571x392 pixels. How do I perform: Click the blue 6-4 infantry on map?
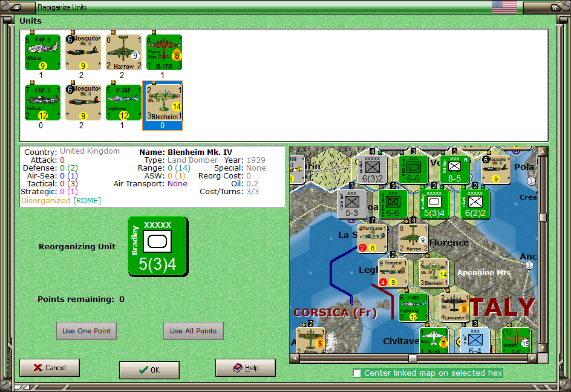(475, 341)
